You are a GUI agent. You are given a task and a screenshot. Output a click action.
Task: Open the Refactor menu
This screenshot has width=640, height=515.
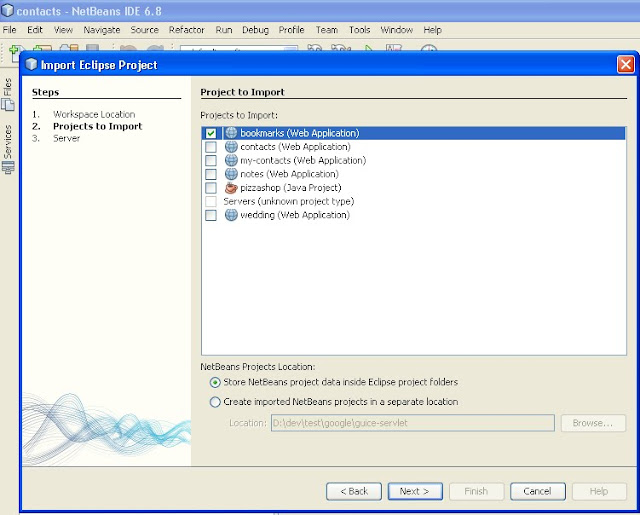187,30
